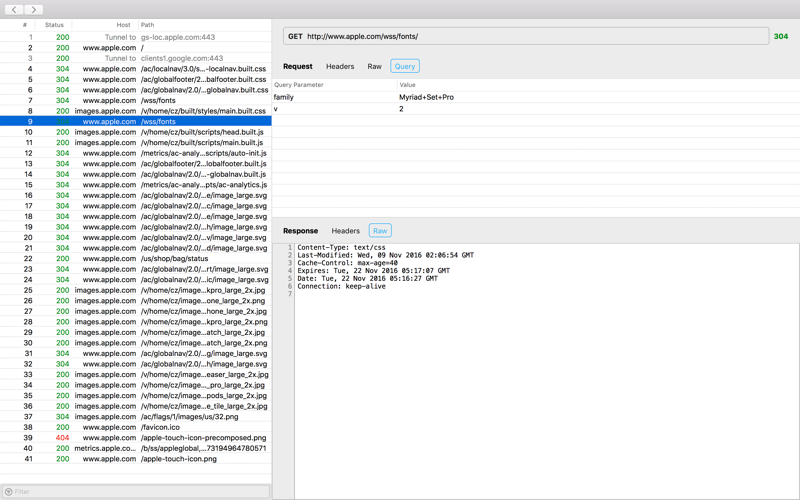The height and width of the screenshot is (500, 800).
Task: Select request 39 with 404 status
Action: point(136,438)
